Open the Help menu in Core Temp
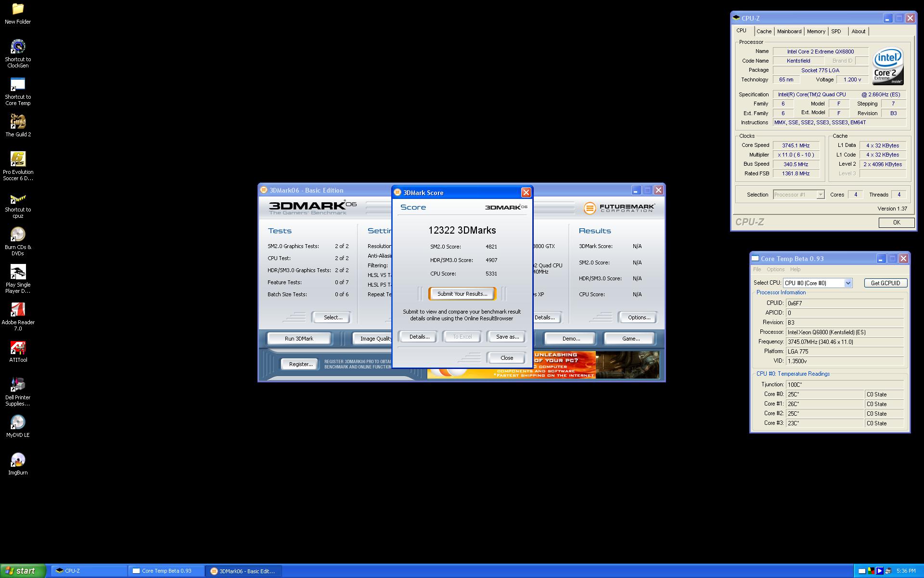Image resolution: width=924 pixels, height=578 pixels. 795,270
